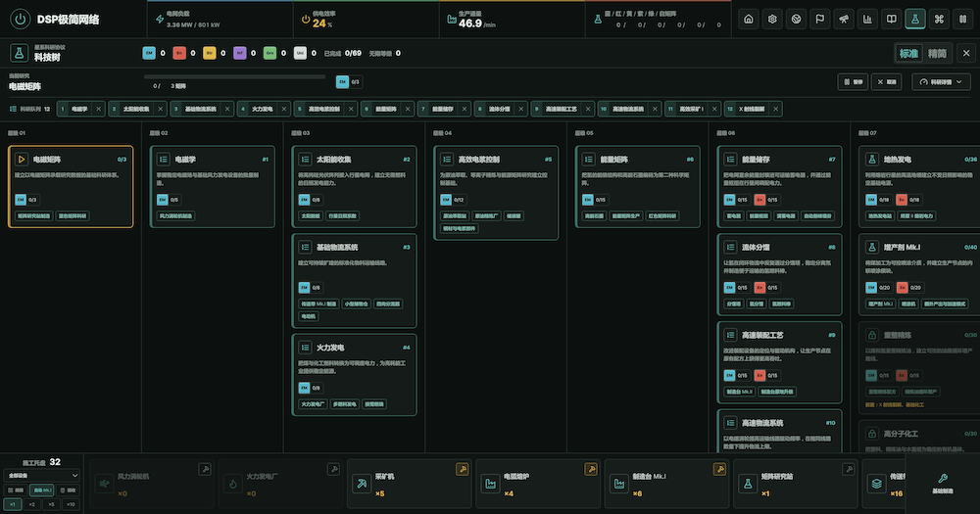Click the pause icon in top toolbar
The image size is (980, 514).
click(x=962, y=20)
